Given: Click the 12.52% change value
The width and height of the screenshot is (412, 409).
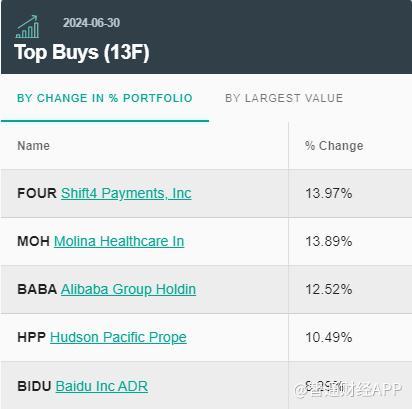Looking at the screenshot, I should click(329, 289).
